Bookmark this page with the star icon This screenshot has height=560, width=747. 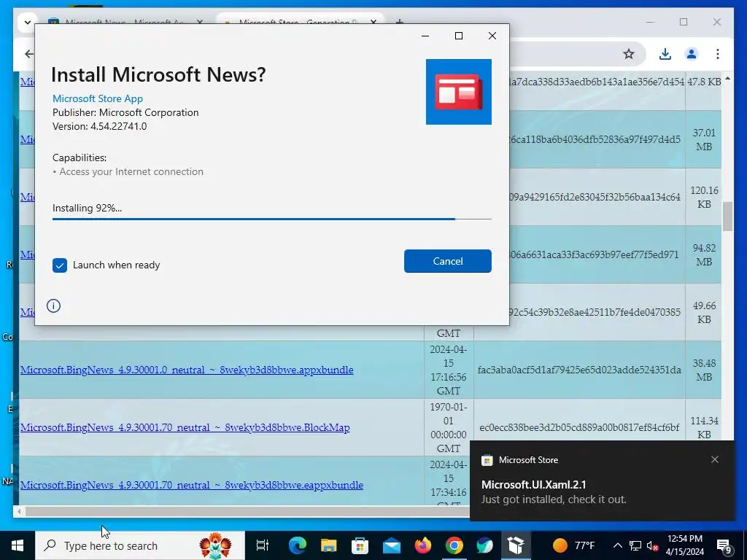click(x=628, y=54)
